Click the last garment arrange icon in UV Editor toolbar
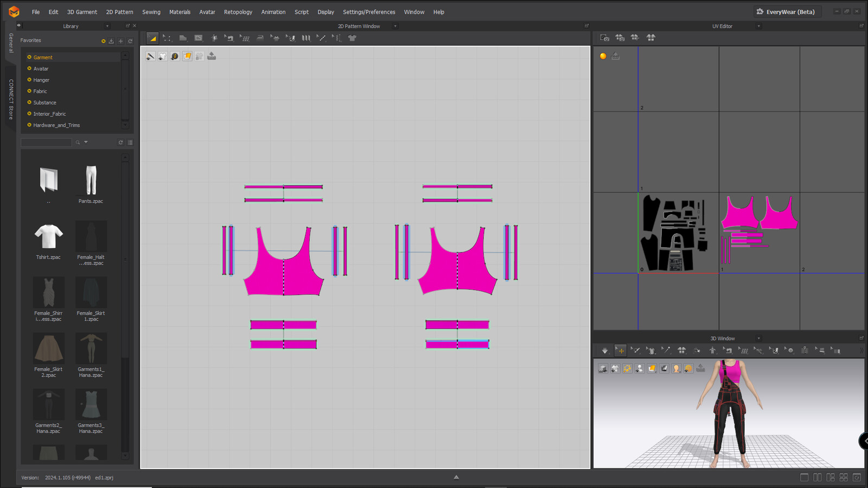The width and height of the screenshot is (868, 488). click(x=651, y=37)
